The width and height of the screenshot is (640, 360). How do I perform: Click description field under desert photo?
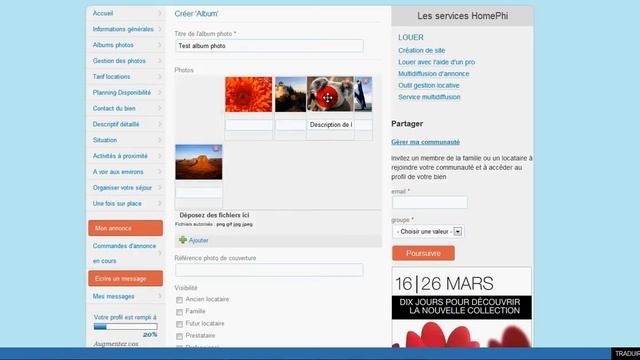199,193
